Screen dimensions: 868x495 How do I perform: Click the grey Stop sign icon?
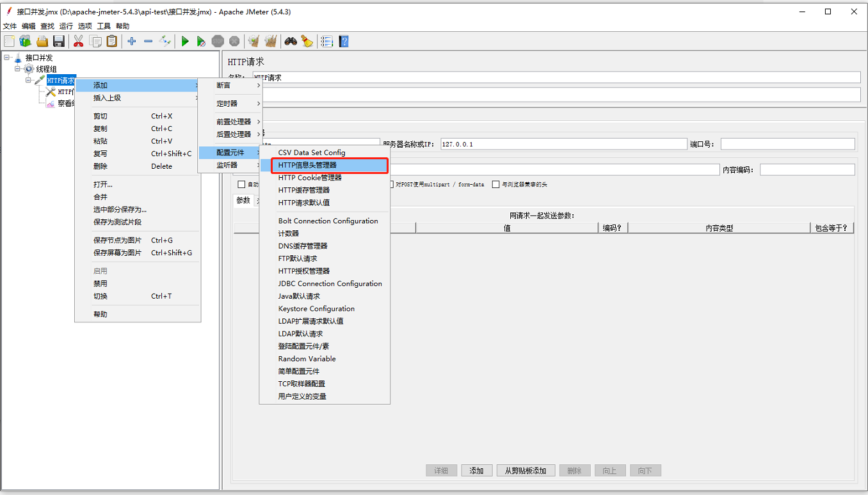(218, 42)
